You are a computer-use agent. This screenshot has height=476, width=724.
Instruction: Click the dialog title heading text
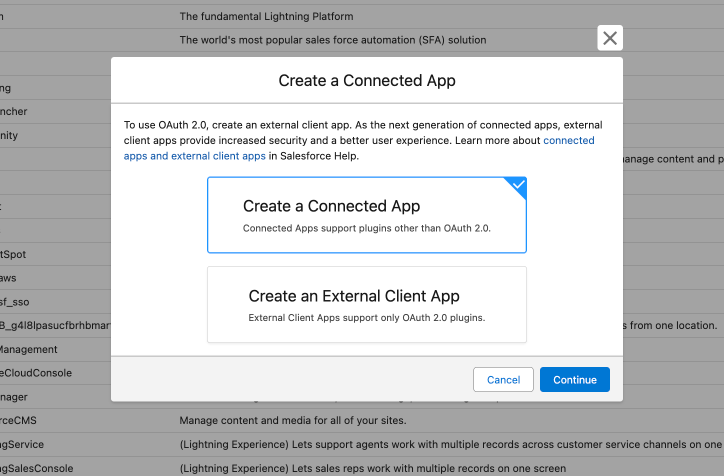[366, 80]
